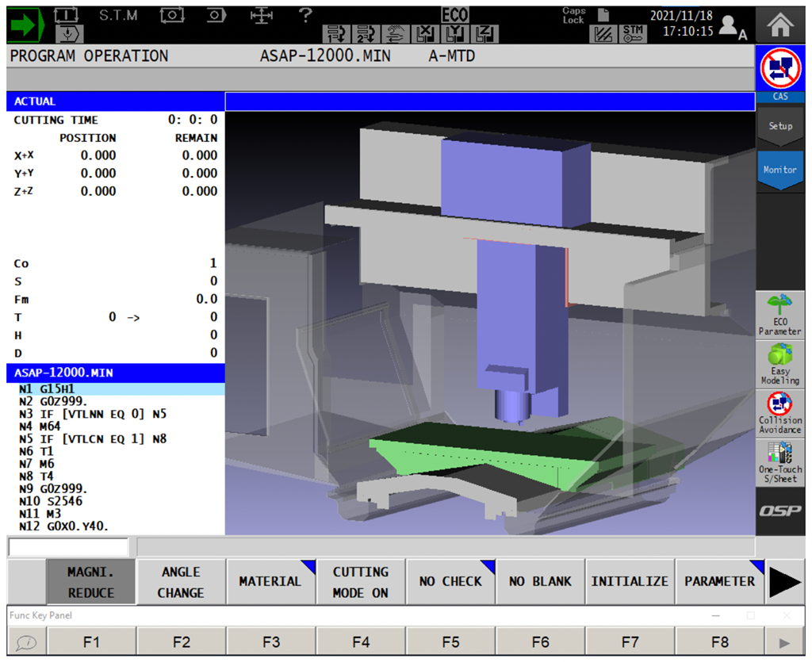Click the question mark help icon

click(x=304, y=15)
